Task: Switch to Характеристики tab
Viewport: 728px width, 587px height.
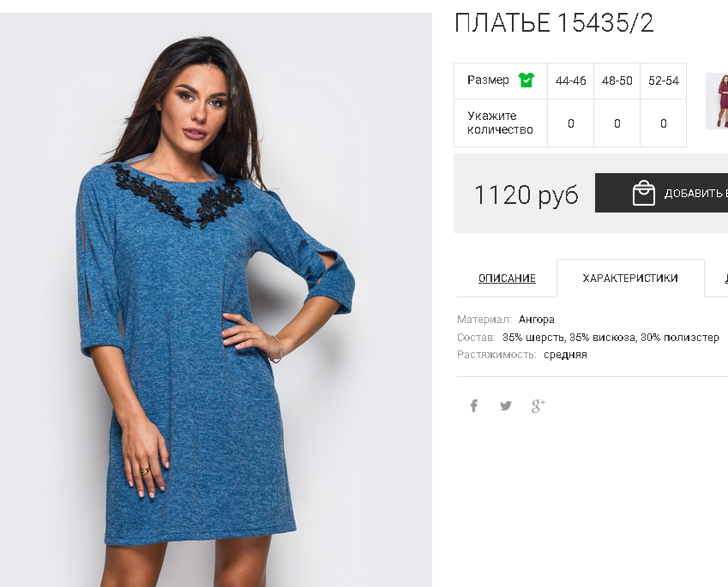Action: tap(630, 278)
